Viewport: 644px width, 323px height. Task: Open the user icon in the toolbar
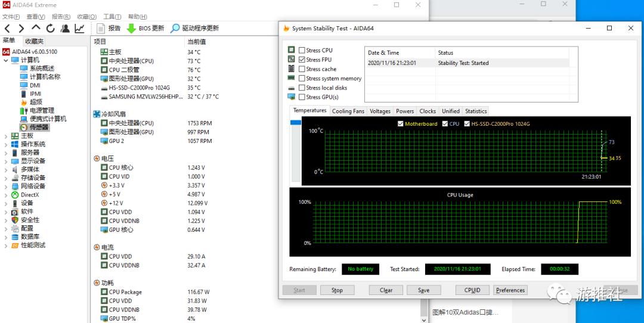click(65, 29)
